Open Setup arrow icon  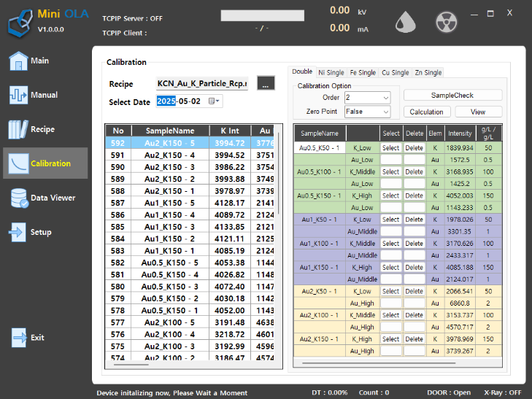17,232
